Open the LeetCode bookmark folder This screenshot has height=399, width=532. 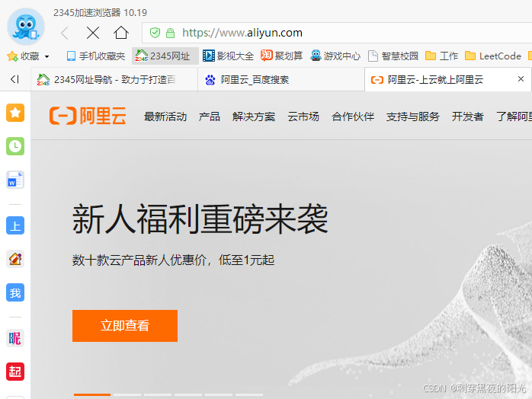tap(492, 56)
